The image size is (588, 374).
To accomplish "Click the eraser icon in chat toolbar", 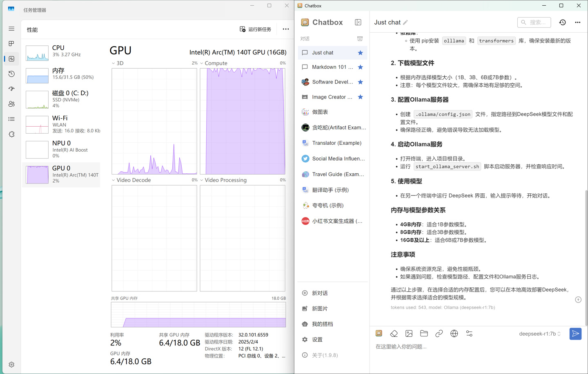I will pyautogui.click(x=394, y=334).
